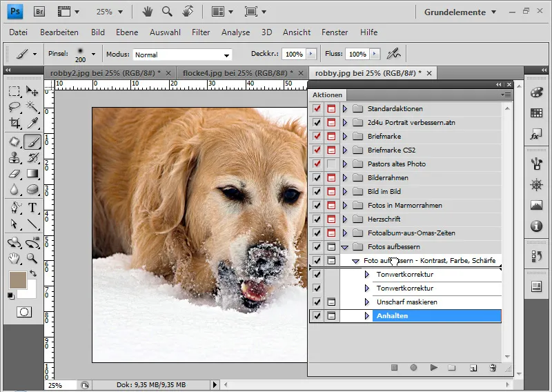The height and width of the screenshot is (392, 552).
Task: Select the Gradient tool
Action: point(32,173)
